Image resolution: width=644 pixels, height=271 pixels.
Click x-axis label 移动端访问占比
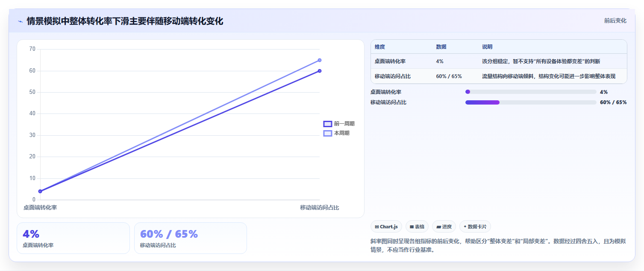[320, 207]
